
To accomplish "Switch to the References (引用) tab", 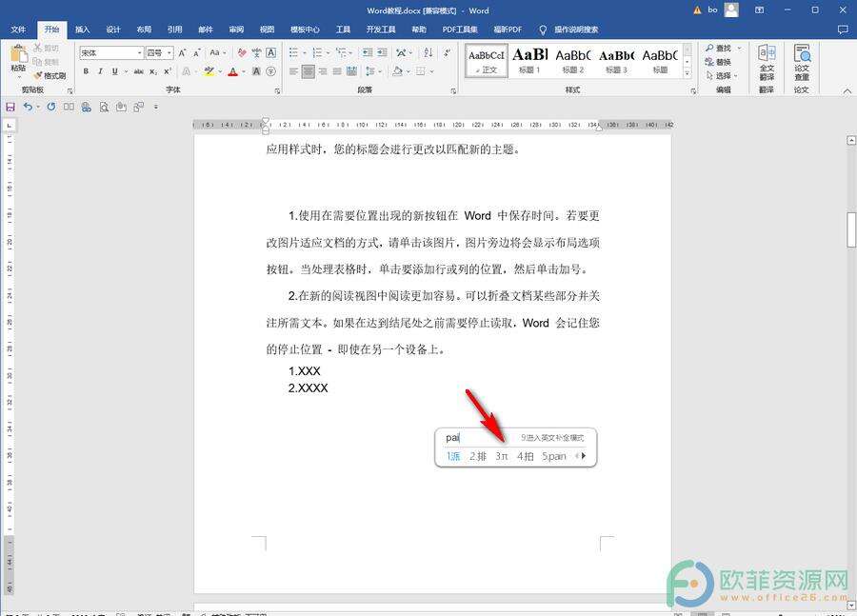I will pos(174,30).
